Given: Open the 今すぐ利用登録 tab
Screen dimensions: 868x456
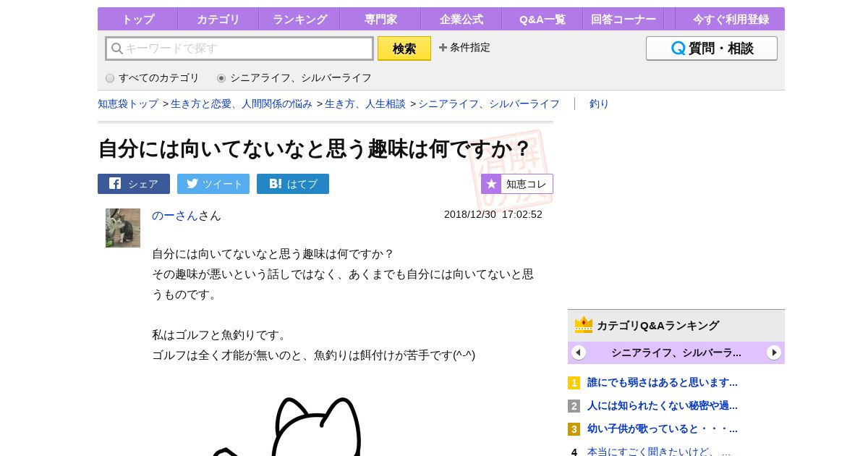Looking at the screenshot, I should (730, 19).
